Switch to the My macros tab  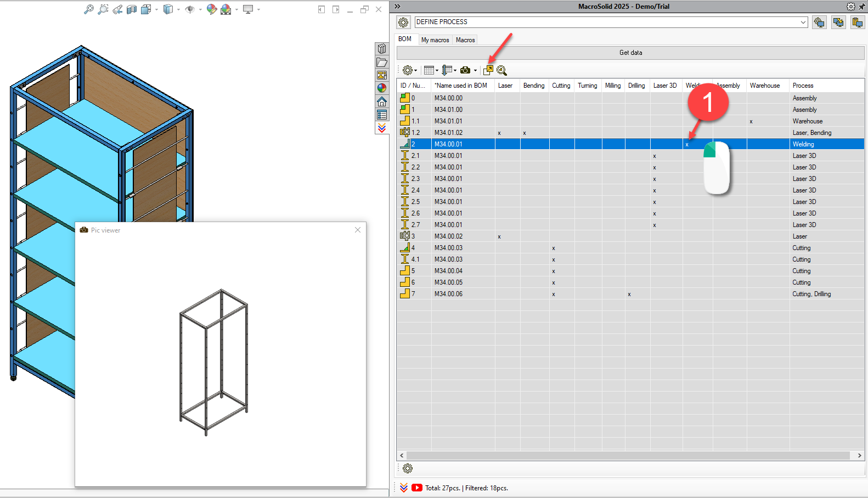point(435,40)
